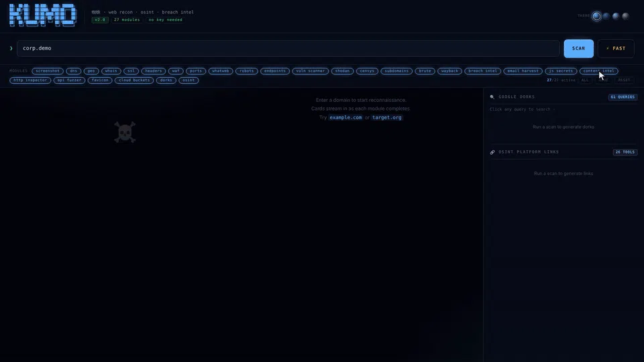This screenshot has width=644, height=362.
Task: Toggle the dns module chip
Action: (74, 71)
